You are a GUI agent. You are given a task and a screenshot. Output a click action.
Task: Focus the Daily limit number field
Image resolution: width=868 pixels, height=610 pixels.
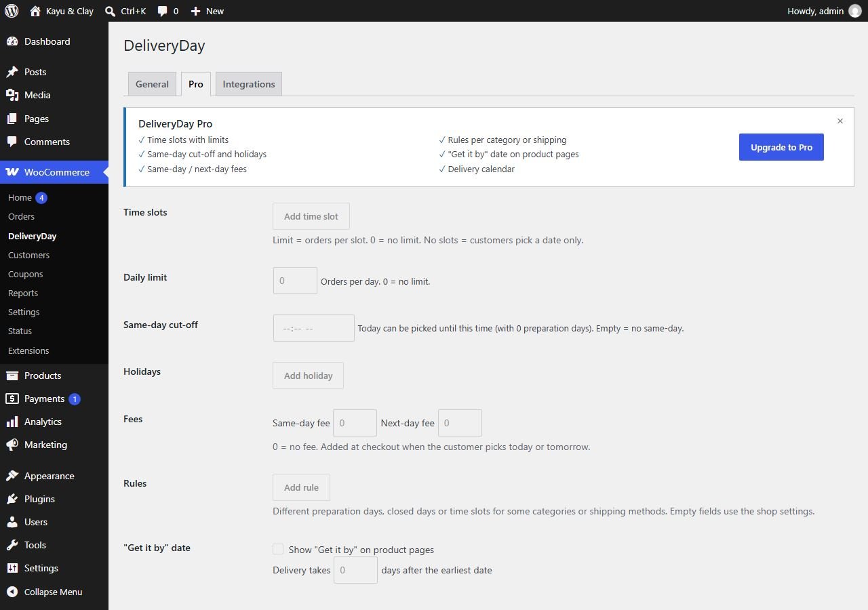point(295,281)
